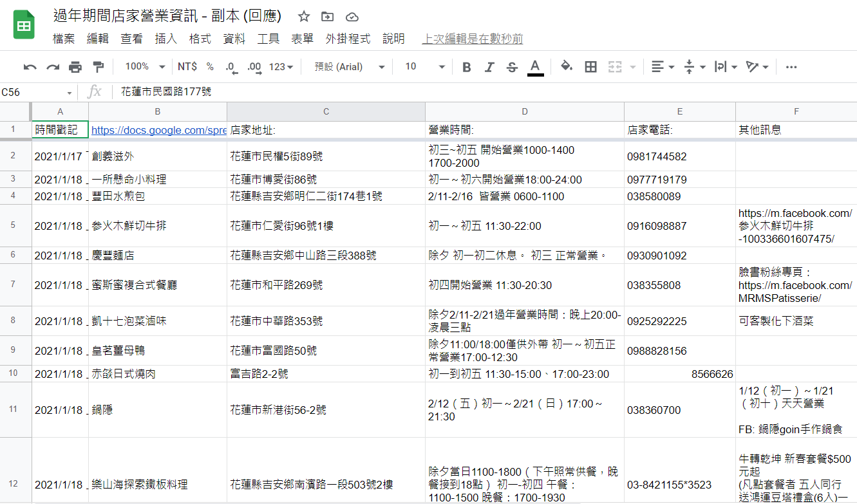Open the 外掛程式 menu

(x=348, y=39)
